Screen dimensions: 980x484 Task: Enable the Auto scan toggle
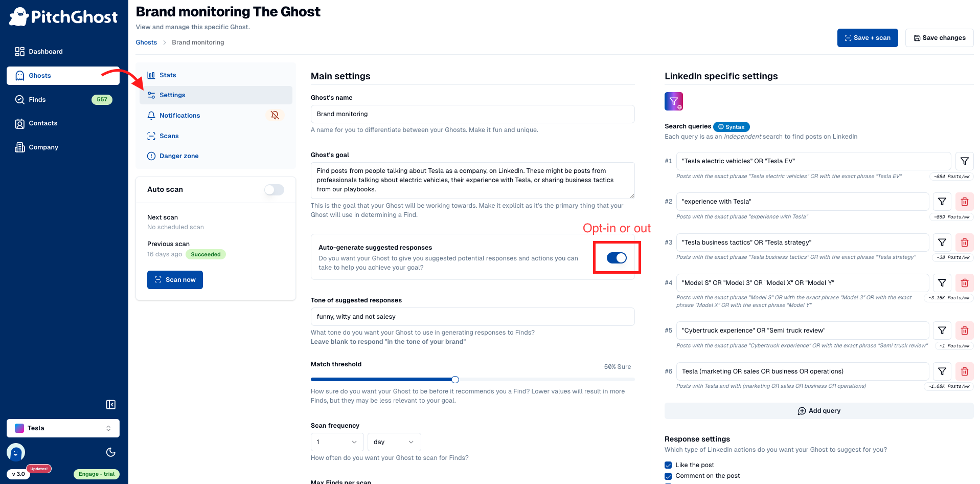274,190
